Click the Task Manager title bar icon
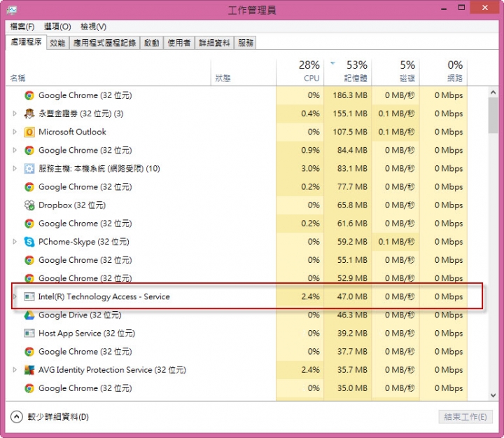 click(12, 10)
